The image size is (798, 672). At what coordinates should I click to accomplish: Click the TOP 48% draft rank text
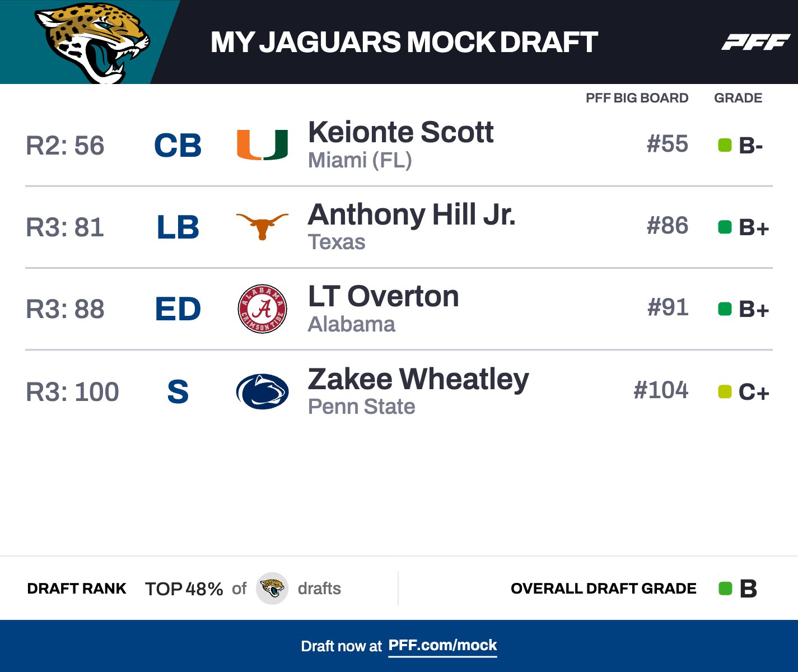tap(184, 589)
